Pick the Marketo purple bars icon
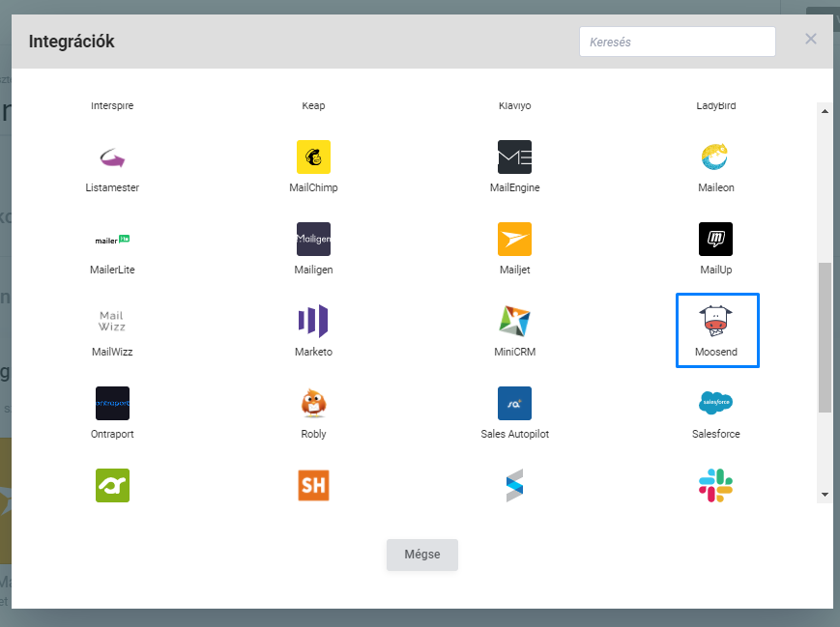 [x=313, y=322]
